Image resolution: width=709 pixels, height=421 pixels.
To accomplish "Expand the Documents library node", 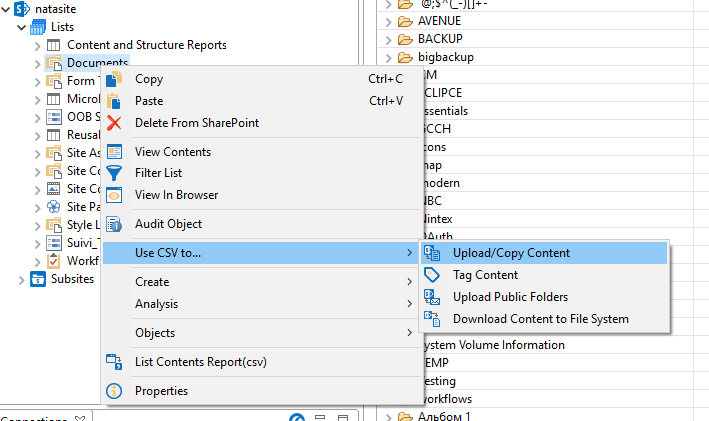I will [38, 64].
